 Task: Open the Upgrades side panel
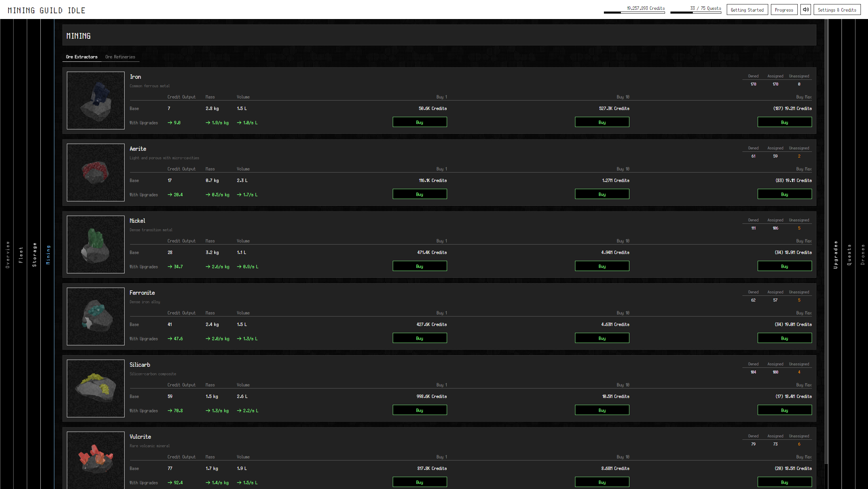coord(835,254)
